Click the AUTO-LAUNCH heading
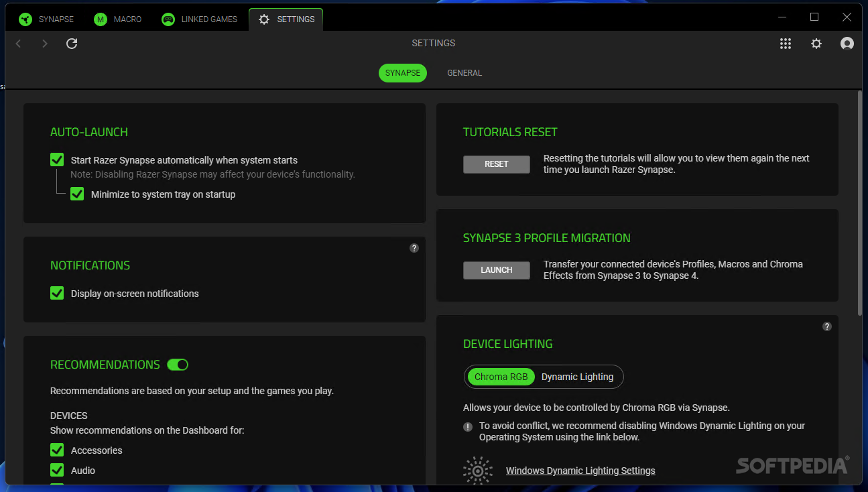 tap(89, 132)
